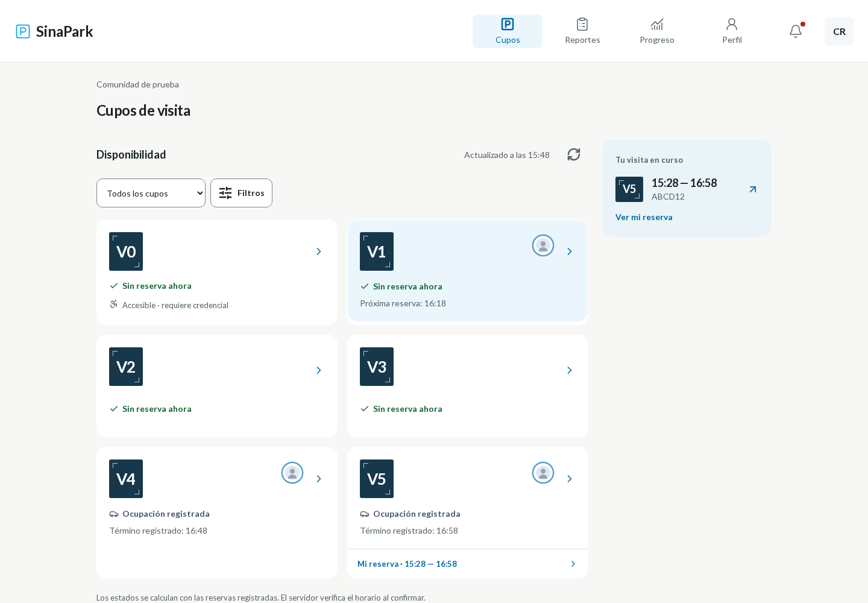Click 'Comunidad de prueba' breadcrumb text
The height and width of the screenshot is (603, 868).
(x=137, y=84)
